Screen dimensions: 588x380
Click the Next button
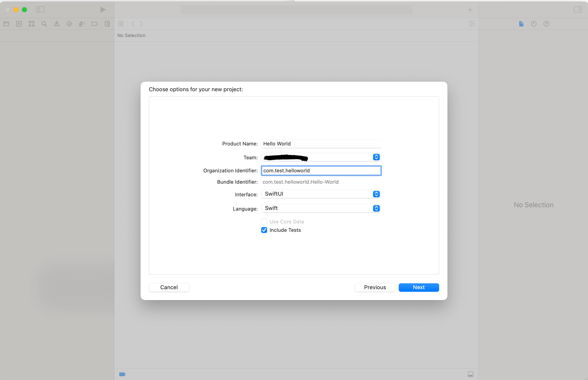pos(419,287)
